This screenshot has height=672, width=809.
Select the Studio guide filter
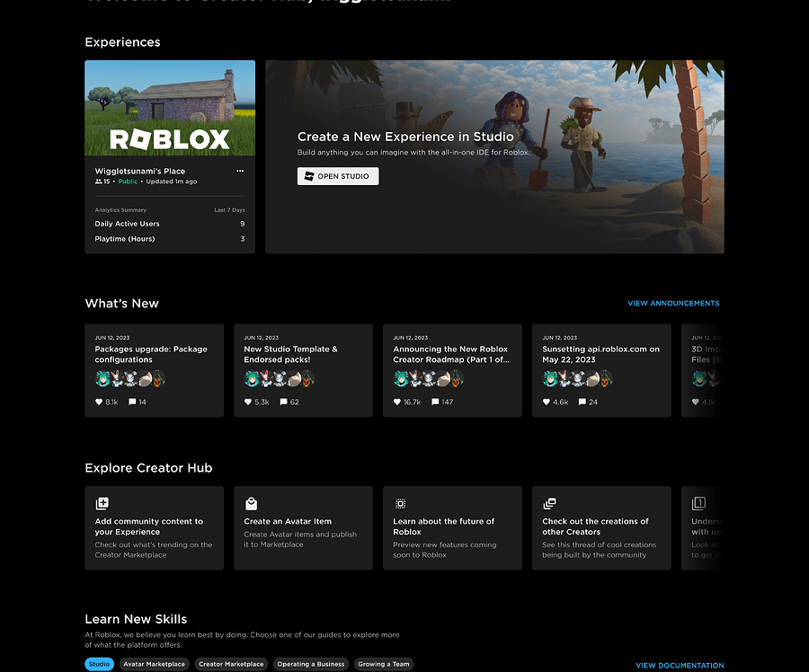pos(99,664)
